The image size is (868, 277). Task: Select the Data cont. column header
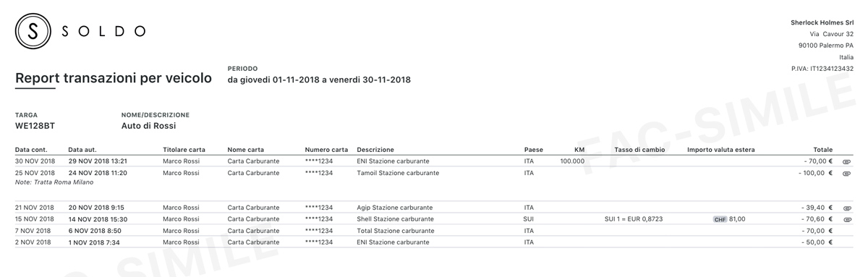point(30,150)
